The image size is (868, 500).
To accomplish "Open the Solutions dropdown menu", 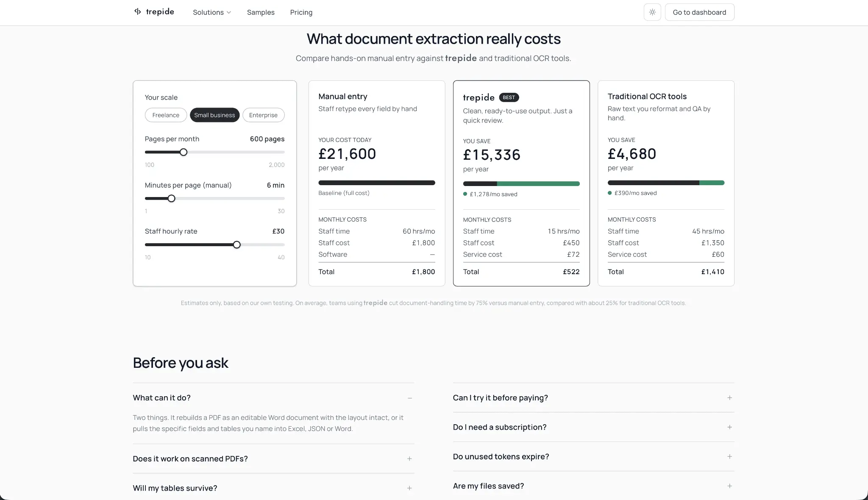I will click(x=212, y=12).
